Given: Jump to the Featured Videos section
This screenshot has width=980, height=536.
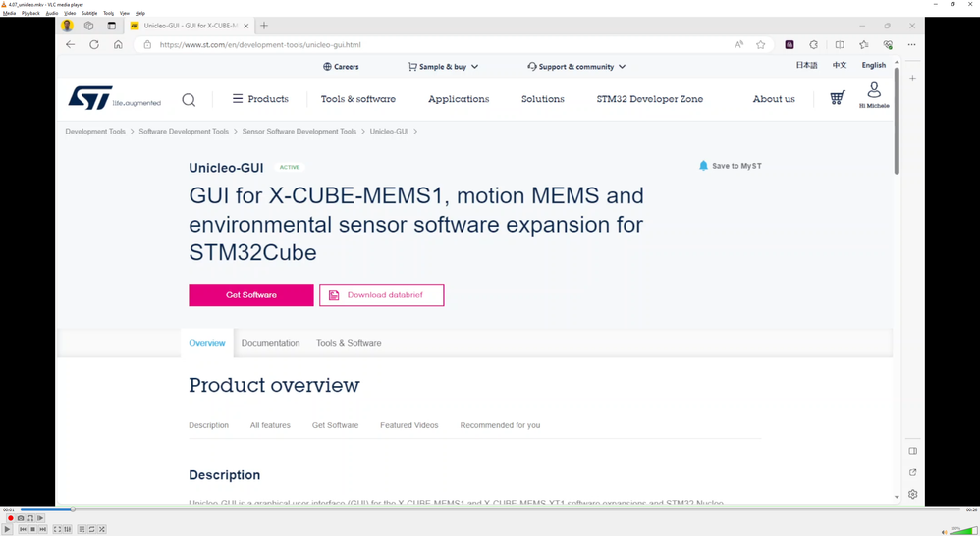Looking at the screenshot, I should coord(409,425).
